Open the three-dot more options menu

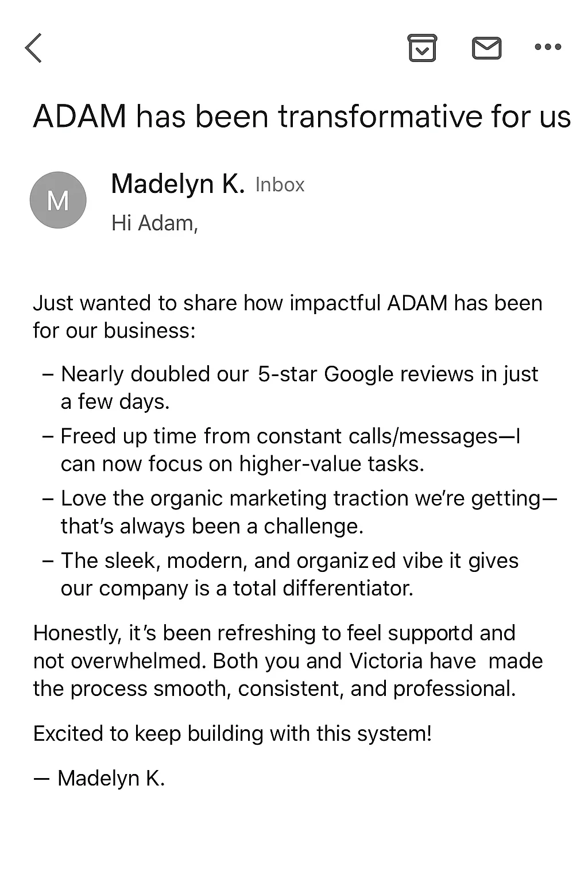click(548, 47)
